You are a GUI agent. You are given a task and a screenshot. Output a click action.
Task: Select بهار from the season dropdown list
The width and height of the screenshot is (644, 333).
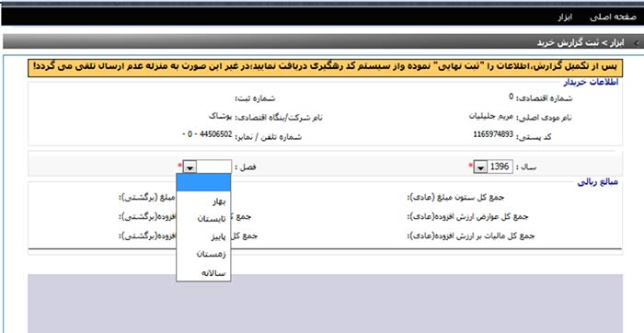click(203, 201)
